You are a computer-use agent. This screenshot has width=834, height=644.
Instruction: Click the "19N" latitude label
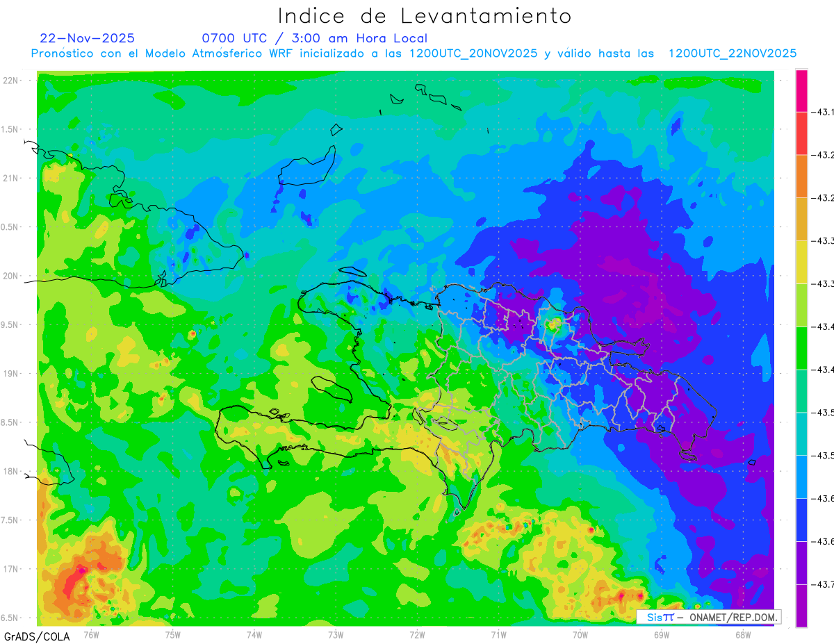click(10, 374)
